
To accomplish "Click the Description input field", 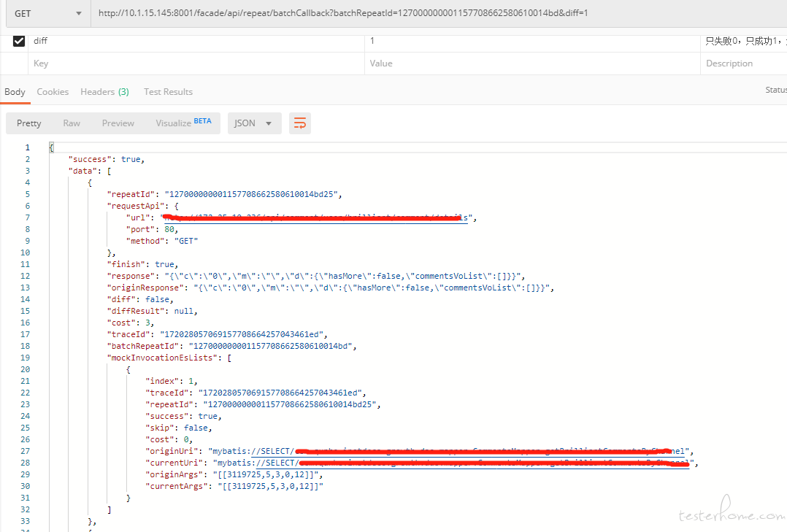I will pyautogui.click(x=743, y=63).
